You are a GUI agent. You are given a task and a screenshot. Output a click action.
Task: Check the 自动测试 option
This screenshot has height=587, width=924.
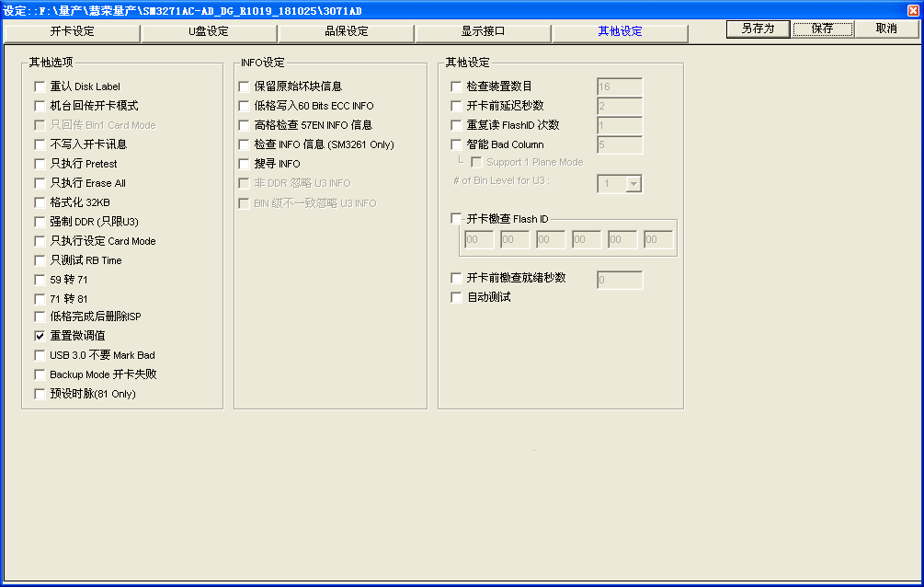coord(456,297)
